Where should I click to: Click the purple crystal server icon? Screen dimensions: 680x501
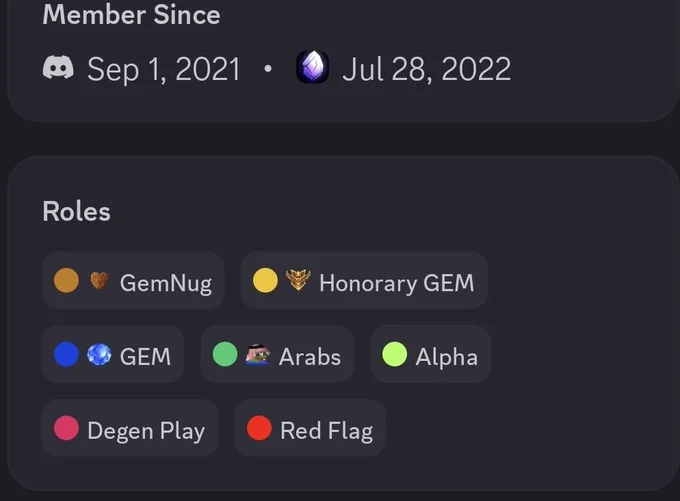pyautogui.click(x=312, y=67)
